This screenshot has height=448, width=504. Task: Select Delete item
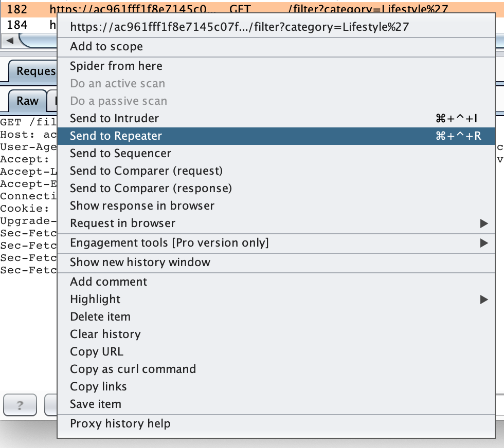pos(276,316)
